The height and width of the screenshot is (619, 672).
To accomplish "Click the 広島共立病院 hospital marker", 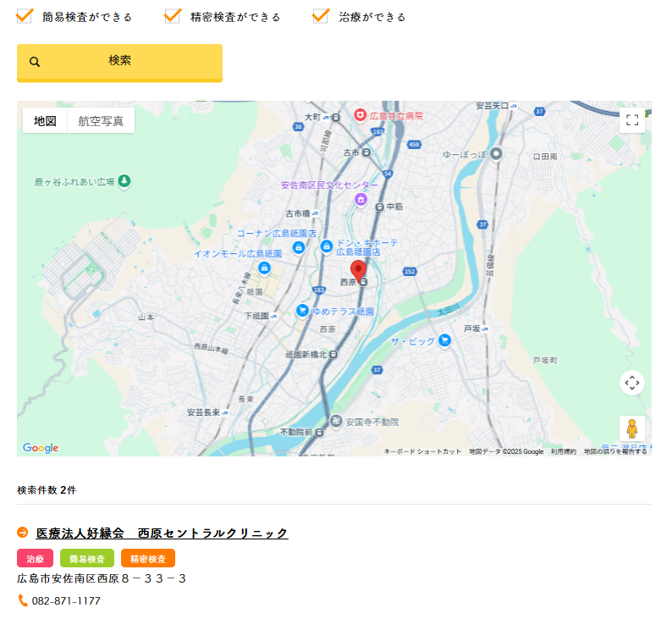I will point(360,115).
